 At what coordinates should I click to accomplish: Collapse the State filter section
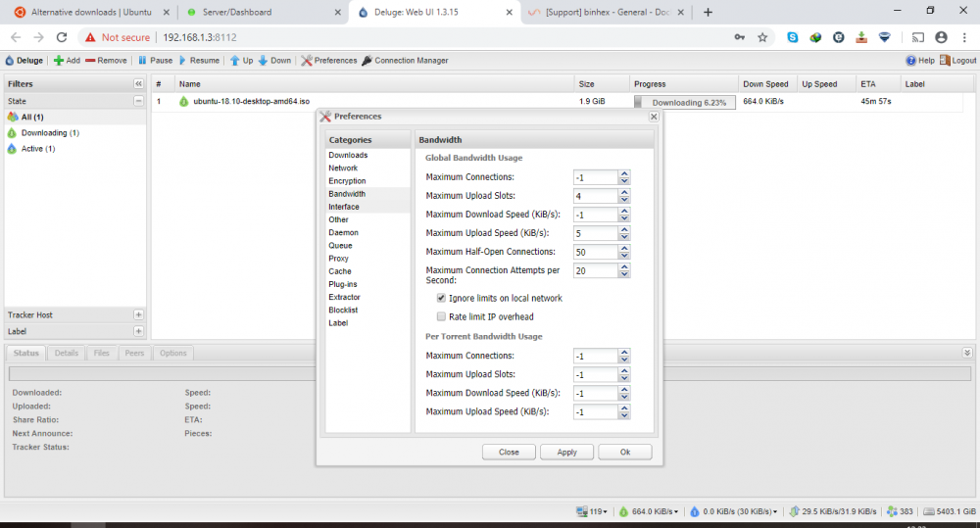[x=138, y=101]
